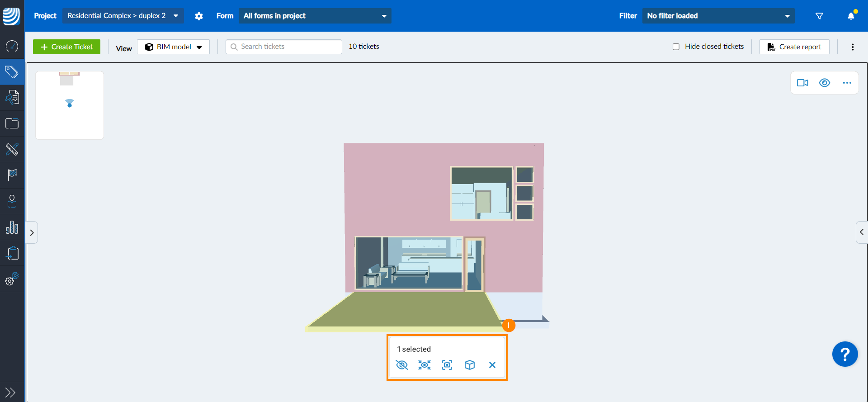
Task: Expand the All forms in project dropdown
Action: (x=315, y=16)
